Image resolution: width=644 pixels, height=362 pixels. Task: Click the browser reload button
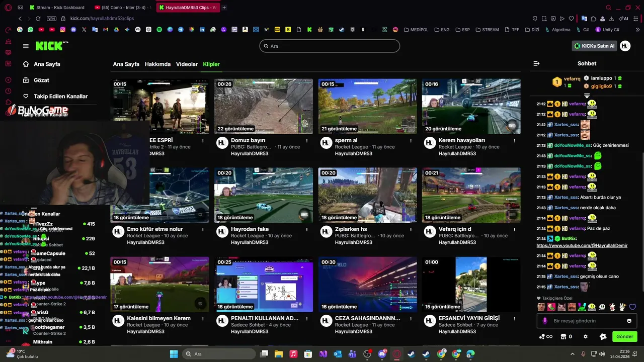pos(38,19)
